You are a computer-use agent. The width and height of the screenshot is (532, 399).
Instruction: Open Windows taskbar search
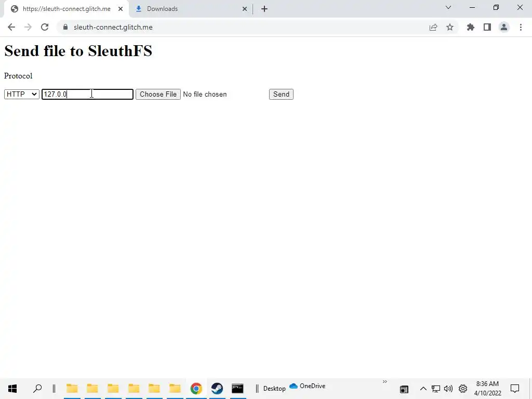[37, 388]
